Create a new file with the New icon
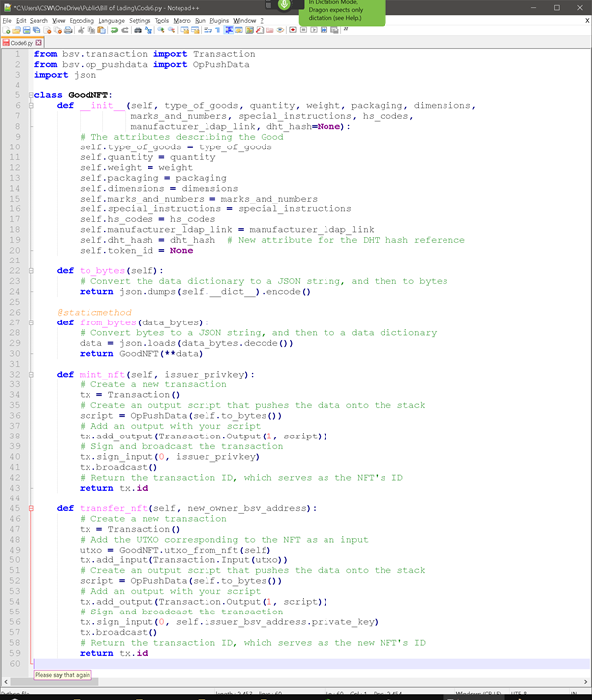 (x=6, y=30)
